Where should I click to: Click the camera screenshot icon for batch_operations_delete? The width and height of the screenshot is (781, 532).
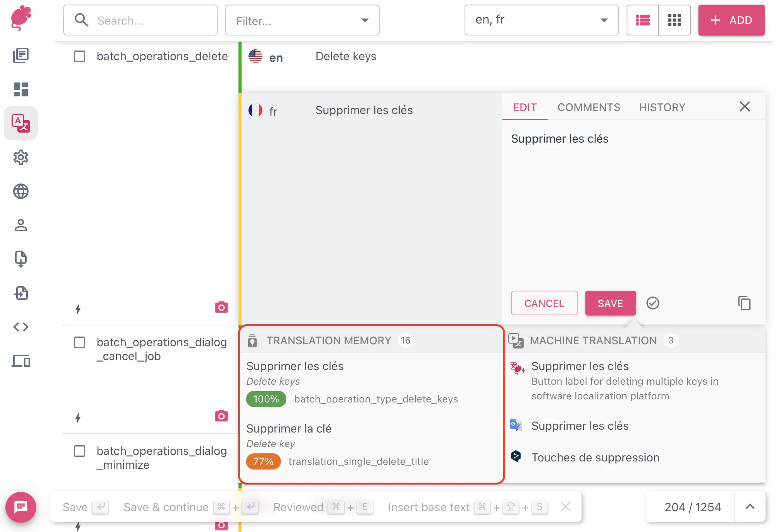221,307
